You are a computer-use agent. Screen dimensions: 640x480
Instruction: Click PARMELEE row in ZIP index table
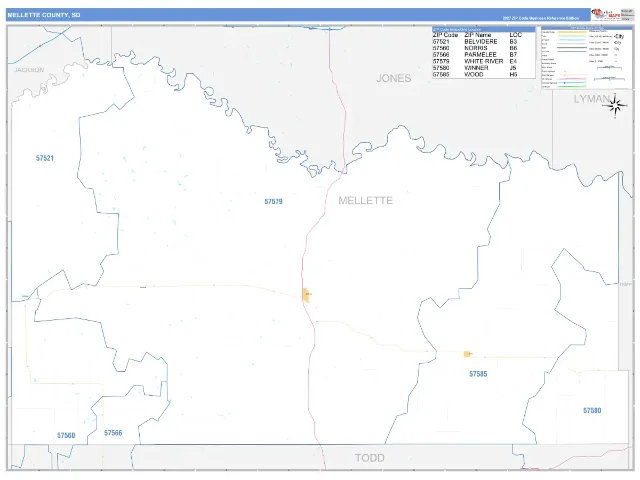(484, 55)
